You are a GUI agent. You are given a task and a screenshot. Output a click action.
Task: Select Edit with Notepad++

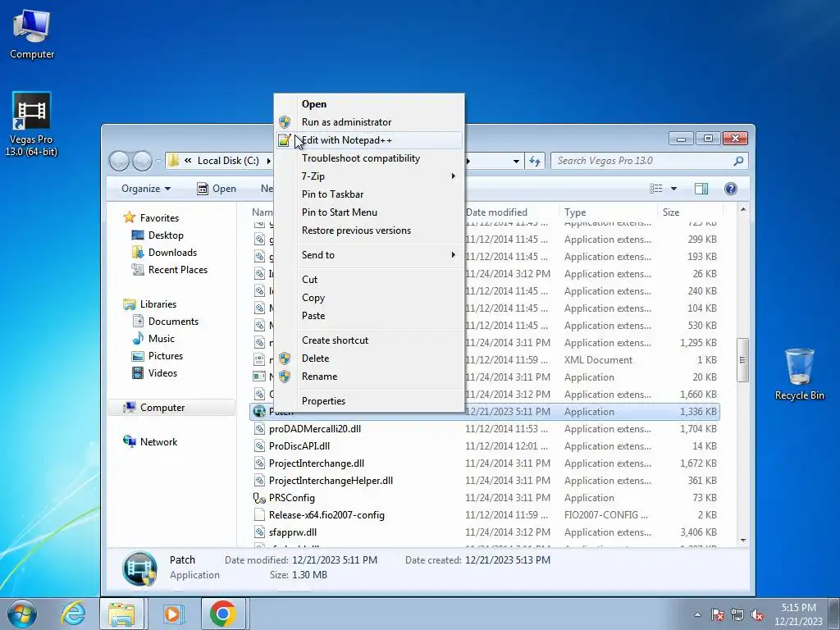point(369,140)
